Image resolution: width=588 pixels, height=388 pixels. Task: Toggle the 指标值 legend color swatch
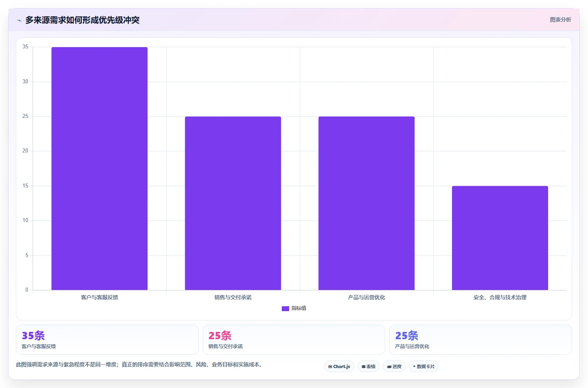point(285,309)
